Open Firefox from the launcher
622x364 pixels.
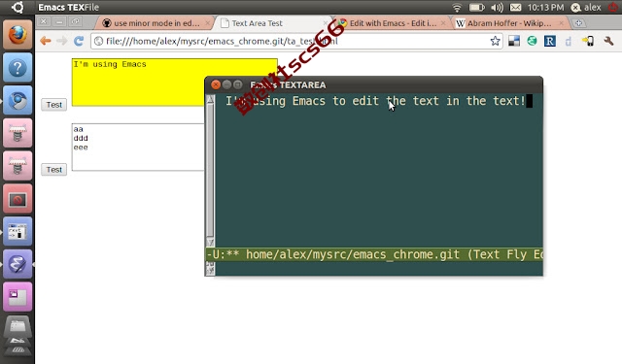17,35
